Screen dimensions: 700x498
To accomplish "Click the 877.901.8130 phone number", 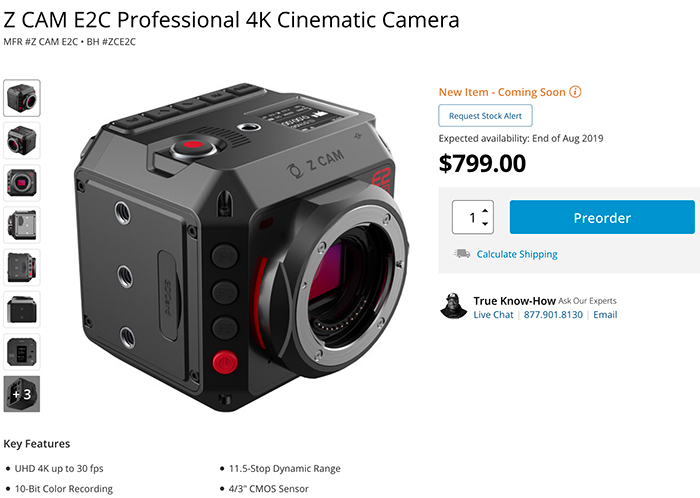I will pyautogui.click(x=553, y=315).
